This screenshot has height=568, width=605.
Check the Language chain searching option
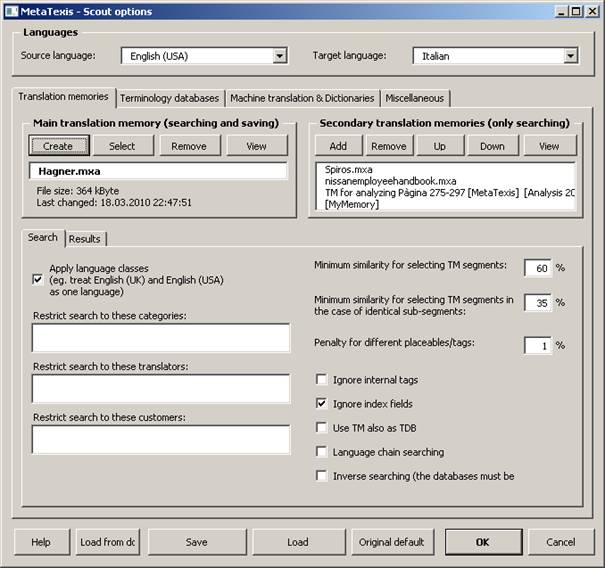322,452
